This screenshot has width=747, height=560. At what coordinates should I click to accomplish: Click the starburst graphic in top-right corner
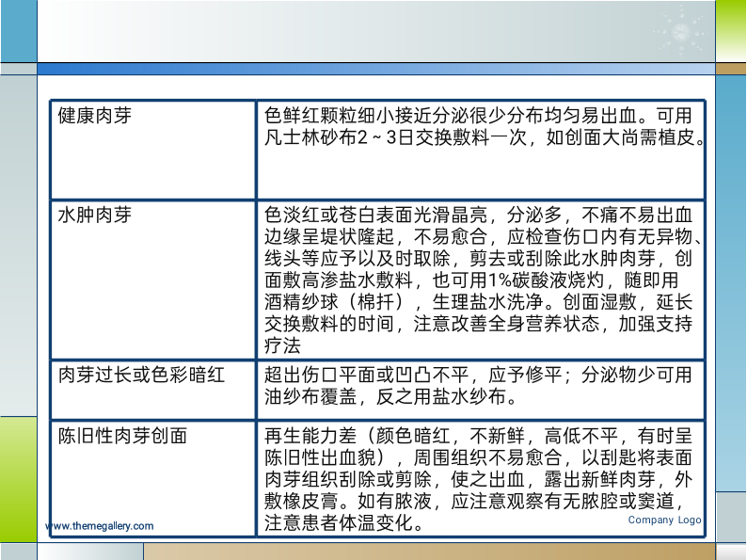(x=679, y=33)
